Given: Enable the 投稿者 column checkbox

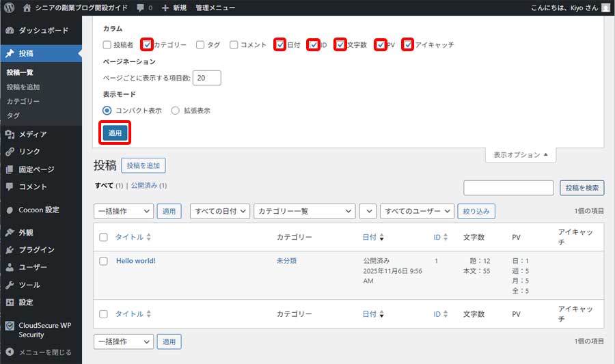Looking at the screenshot, I should click(107, 44).
